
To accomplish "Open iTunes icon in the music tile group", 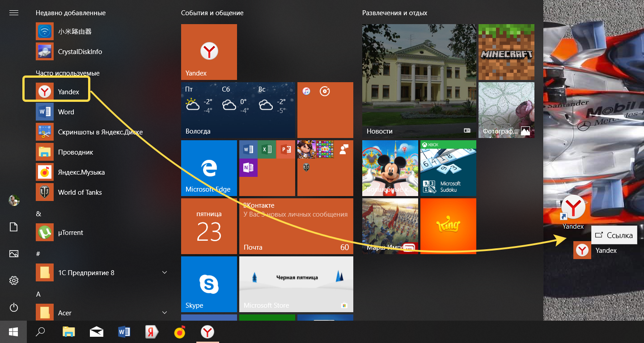I will (x=306, y=92).
